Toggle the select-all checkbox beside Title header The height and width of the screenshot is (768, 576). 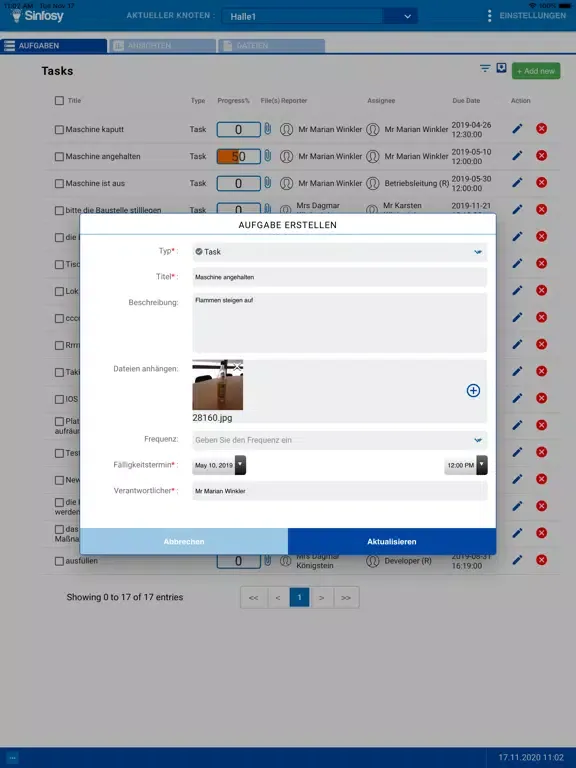coord(59,100)
